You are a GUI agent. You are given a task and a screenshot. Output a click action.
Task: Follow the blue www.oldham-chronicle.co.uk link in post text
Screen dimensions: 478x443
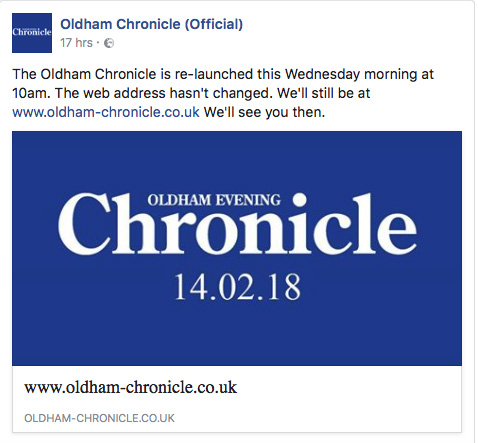(106, 112)
